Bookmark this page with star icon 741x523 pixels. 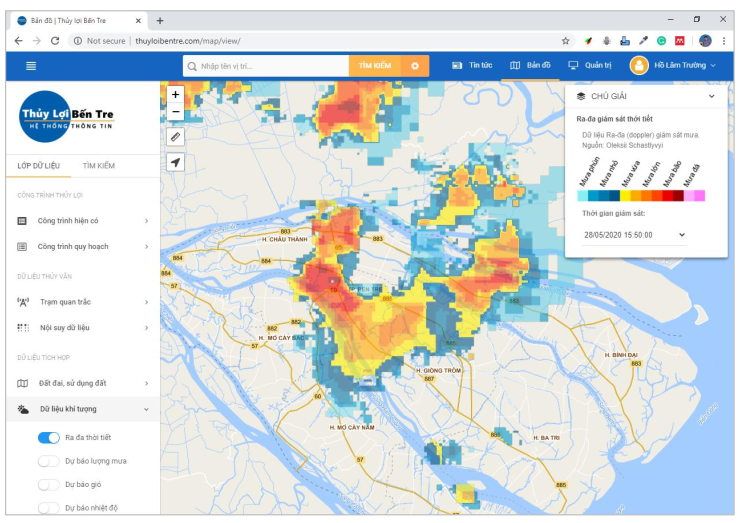pos(565,41)
